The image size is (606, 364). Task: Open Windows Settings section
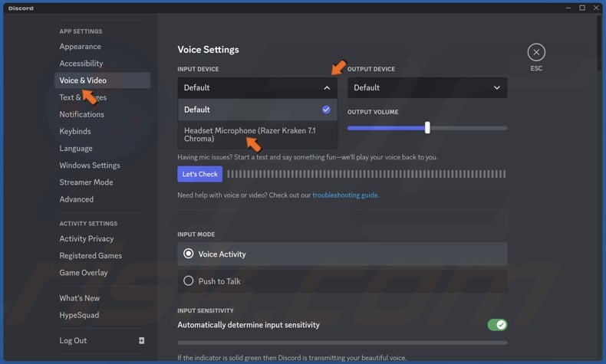pyautogui.click(x=90, y=166)
